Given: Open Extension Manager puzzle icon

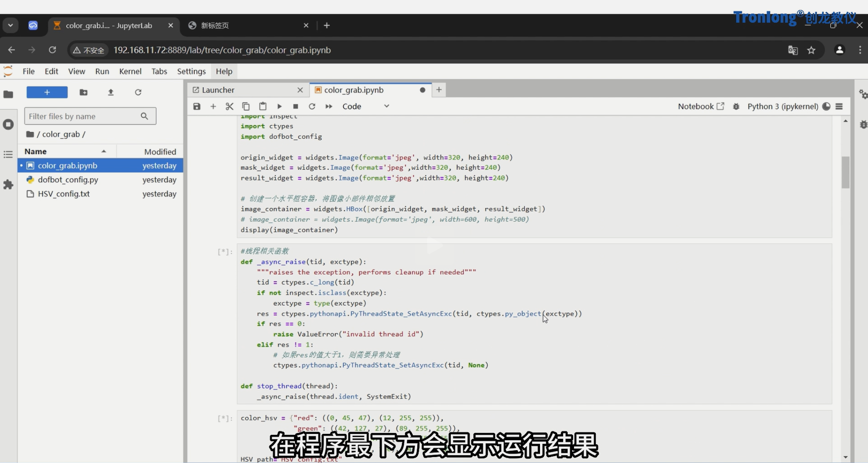Looking at the screenshot, I should (8, 185).
